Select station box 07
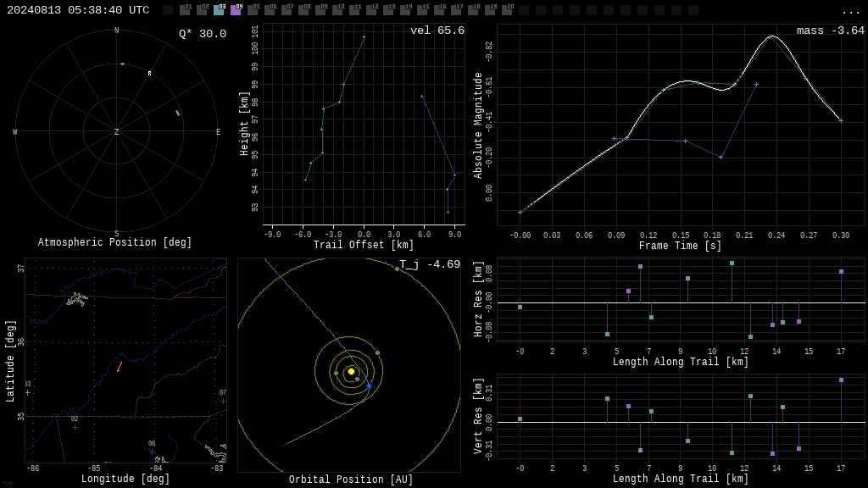 [287, 9]
